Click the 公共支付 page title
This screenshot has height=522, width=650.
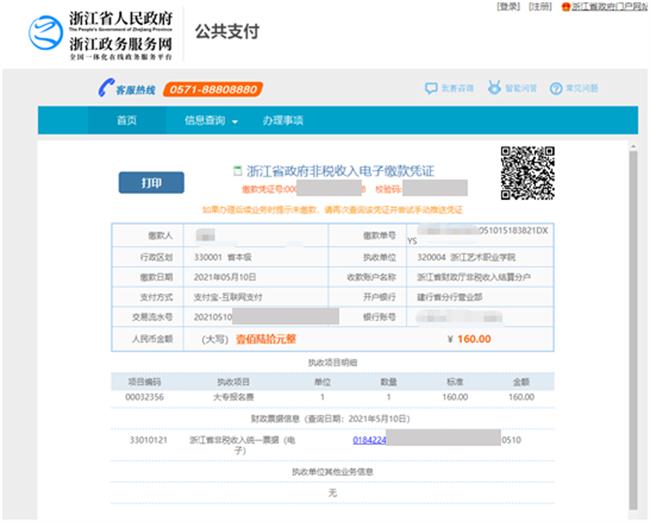pyautogui.click(x=226, y=32)
